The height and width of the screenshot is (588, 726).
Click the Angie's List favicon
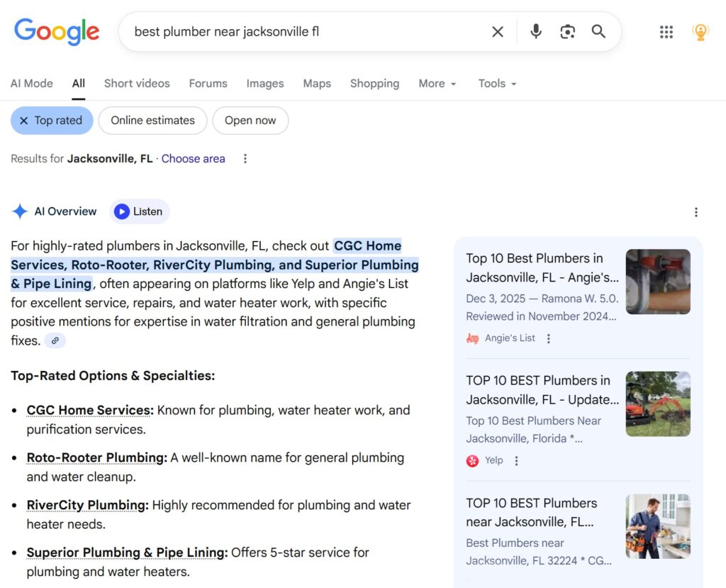472,338
